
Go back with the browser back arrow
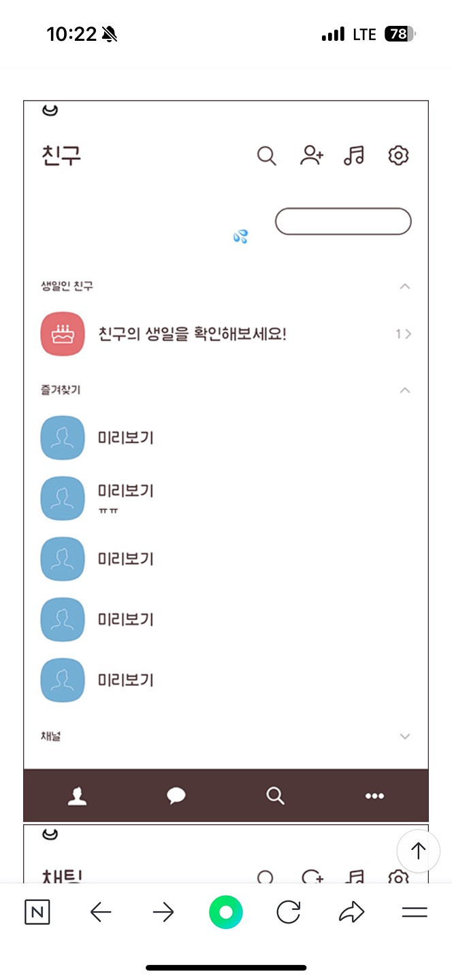click(x=101, y=913)
